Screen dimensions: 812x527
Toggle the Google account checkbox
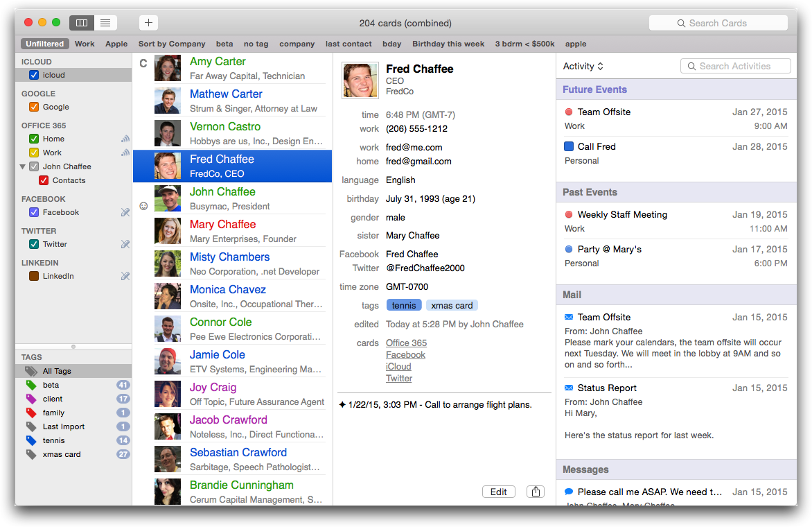coord(34,107)
